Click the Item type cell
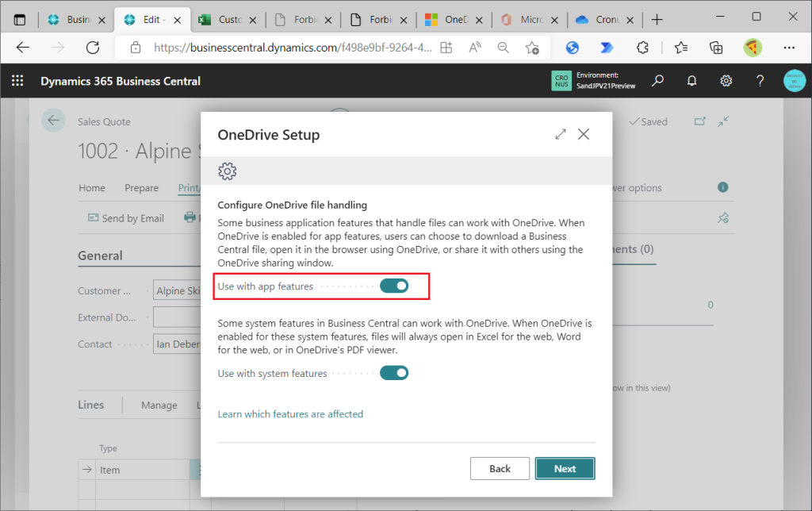 coord(143,470)
